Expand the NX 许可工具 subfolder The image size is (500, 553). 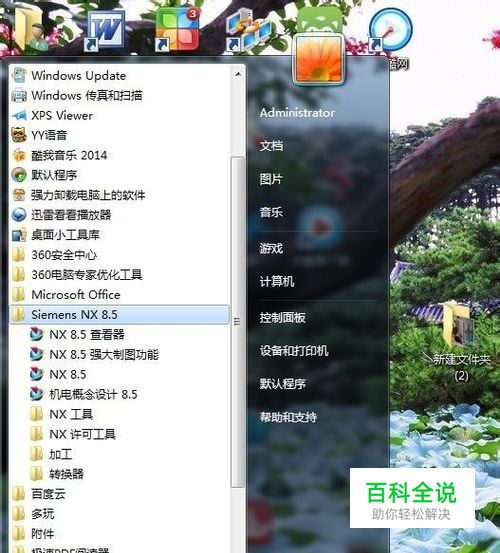coord(120,434)
